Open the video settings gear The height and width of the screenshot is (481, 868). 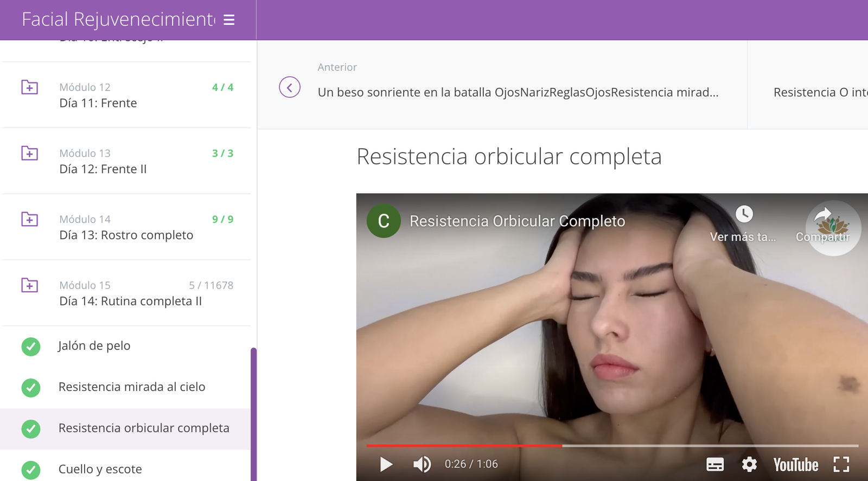coord(749,464)
